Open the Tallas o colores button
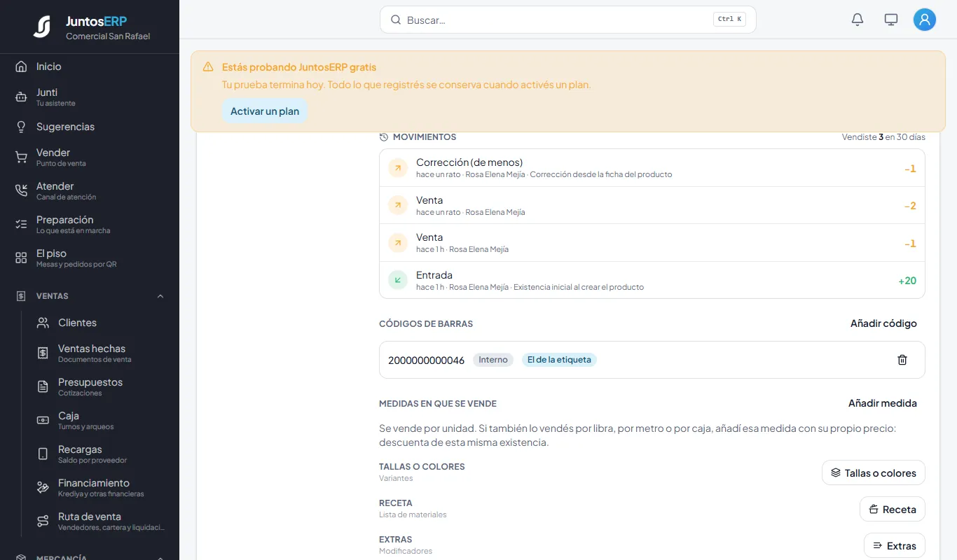 pyautogui.click(x=874, y=472)
